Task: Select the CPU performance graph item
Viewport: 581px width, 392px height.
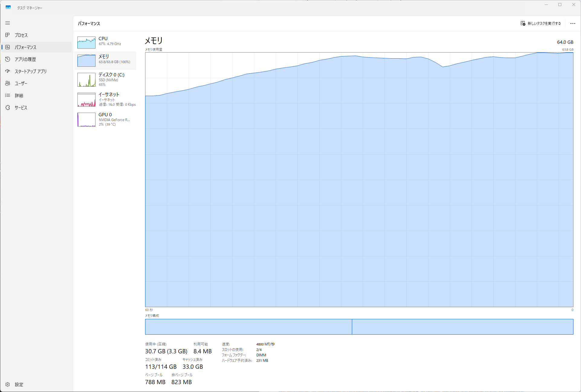Action: 105,42
